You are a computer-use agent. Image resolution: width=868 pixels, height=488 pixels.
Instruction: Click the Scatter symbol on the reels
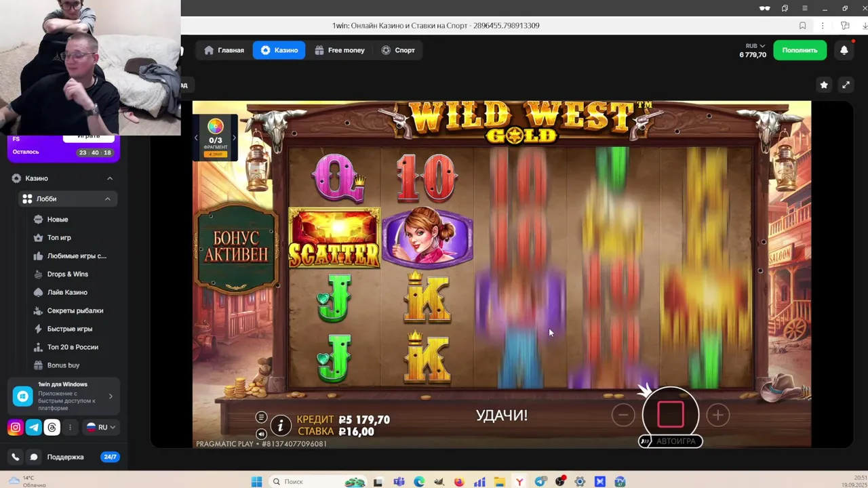[334, 238]
